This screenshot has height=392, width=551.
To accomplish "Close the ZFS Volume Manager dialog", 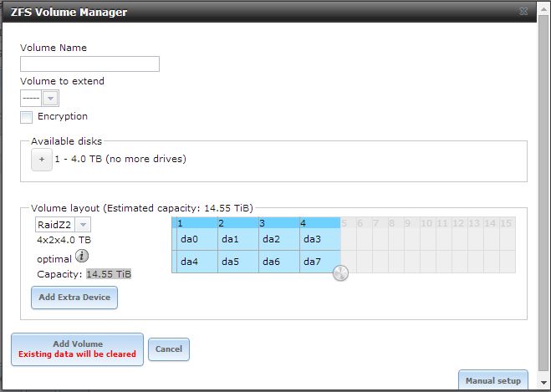I will (x=523, y=11).
